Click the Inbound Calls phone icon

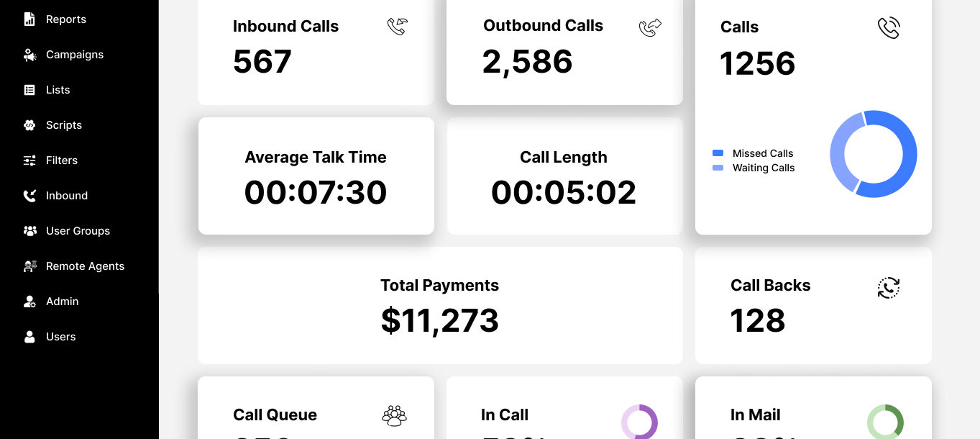tap(397, 27)
